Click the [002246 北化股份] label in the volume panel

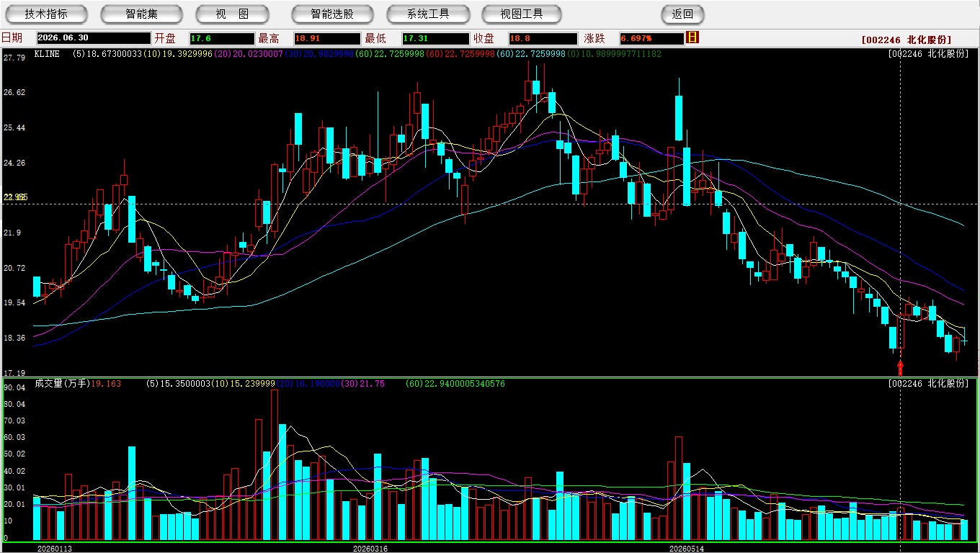[x=928, y=384]
